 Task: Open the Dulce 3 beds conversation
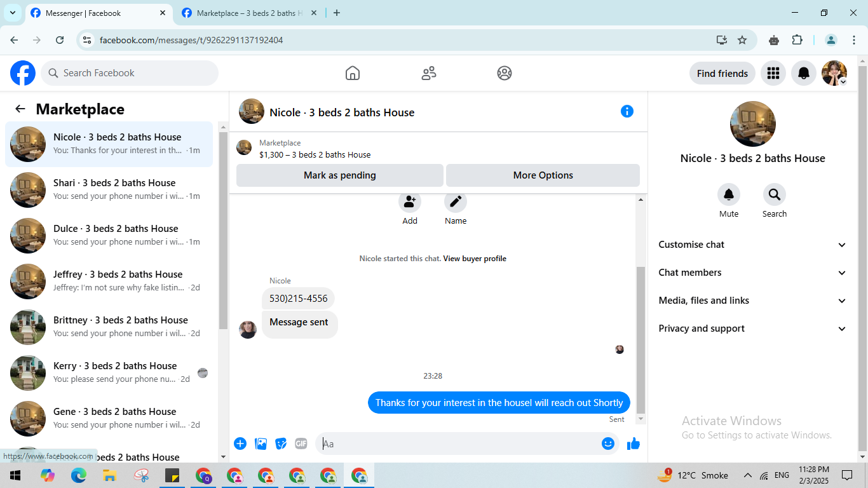pos(109,236)
